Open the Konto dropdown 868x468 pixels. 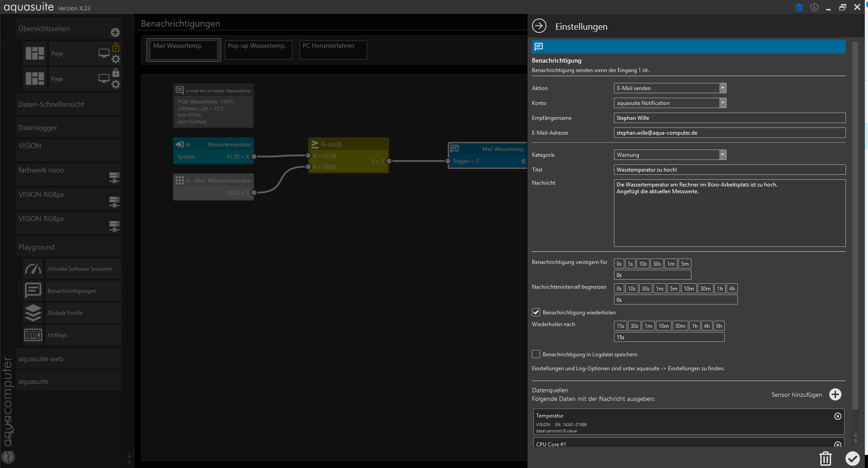670,103
